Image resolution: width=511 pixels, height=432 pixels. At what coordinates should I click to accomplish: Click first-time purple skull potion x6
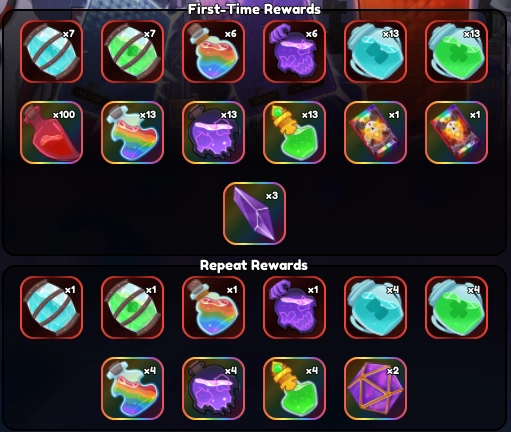click(294, 51)
